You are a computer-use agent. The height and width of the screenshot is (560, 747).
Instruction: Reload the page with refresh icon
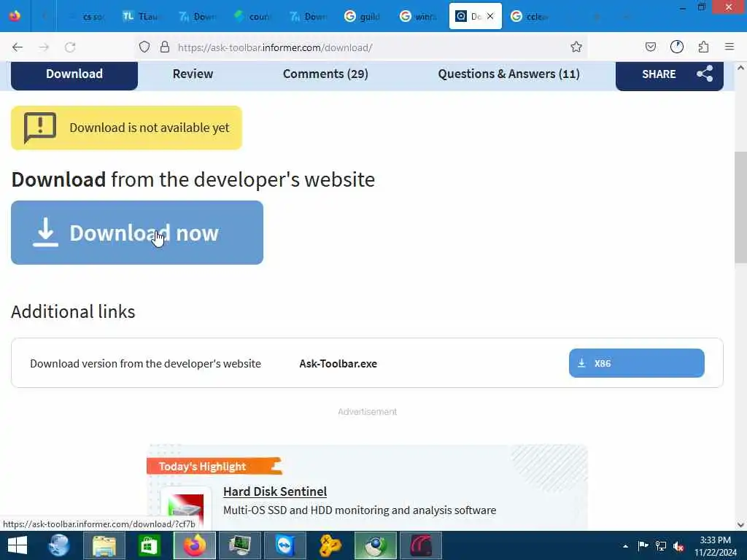70,47
